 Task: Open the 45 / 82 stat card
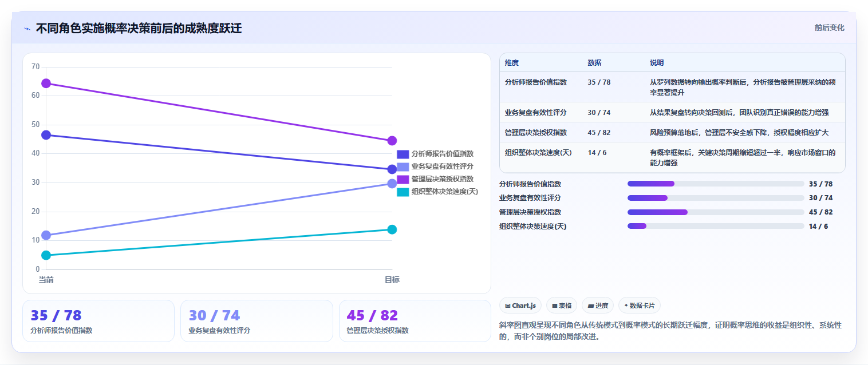point(415,321)
